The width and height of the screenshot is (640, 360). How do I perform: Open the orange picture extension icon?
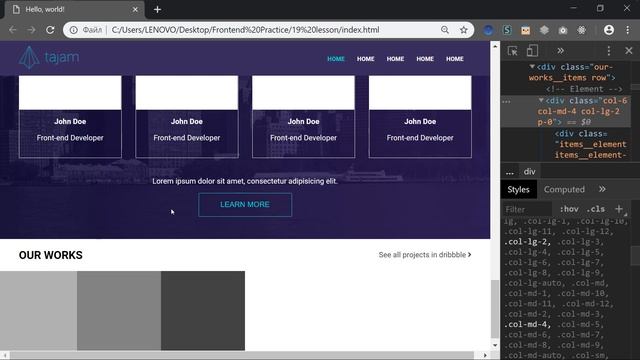tap(526, 30)
